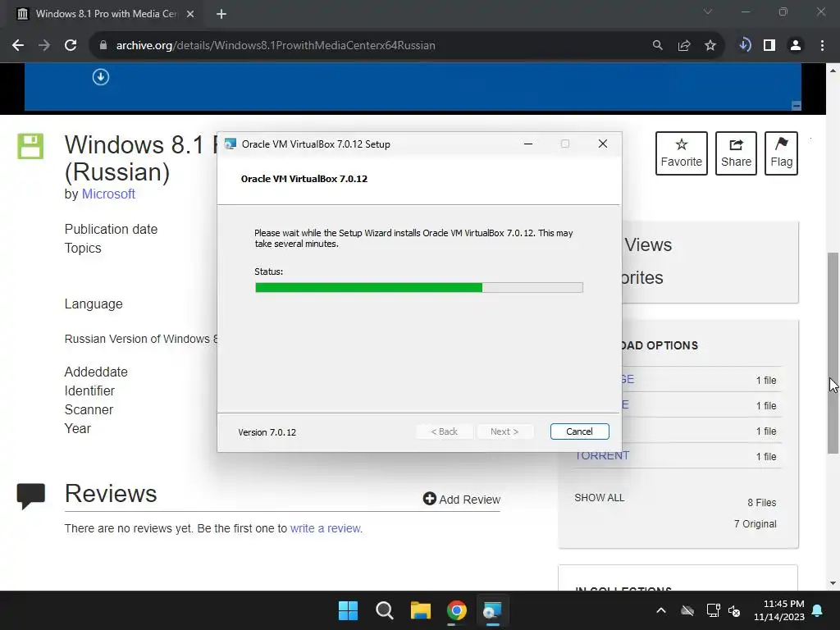Click the green floppy disk software icon
840x630 pixels.
tap(30, 146)
